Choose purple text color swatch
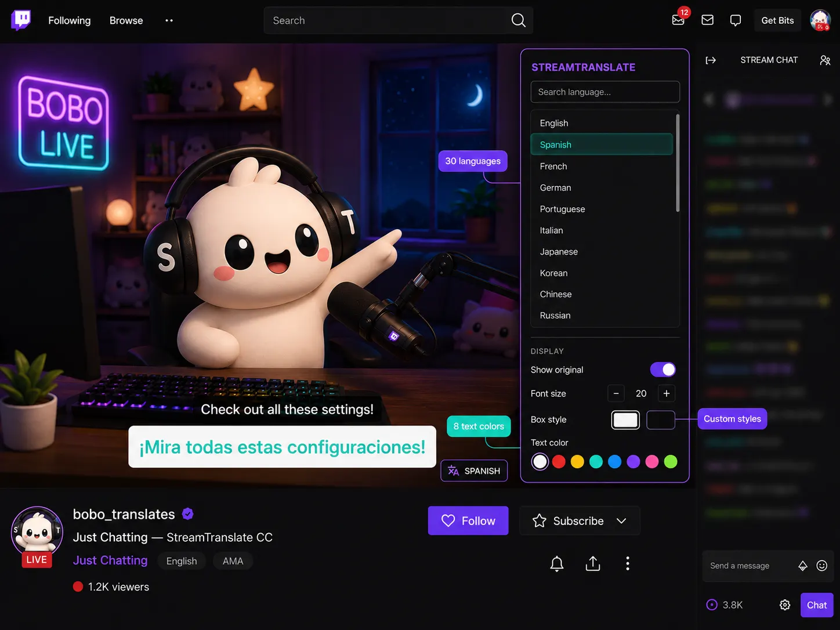 pos(633,462)
